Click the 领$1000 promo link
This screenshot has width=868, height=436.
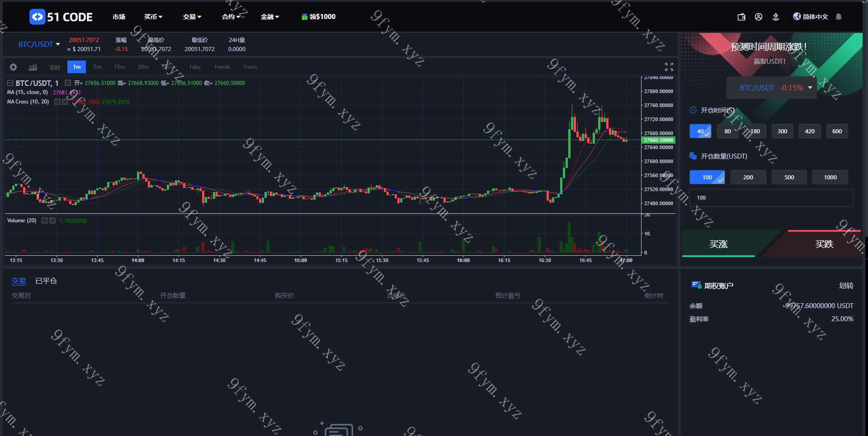coord(322,17)
